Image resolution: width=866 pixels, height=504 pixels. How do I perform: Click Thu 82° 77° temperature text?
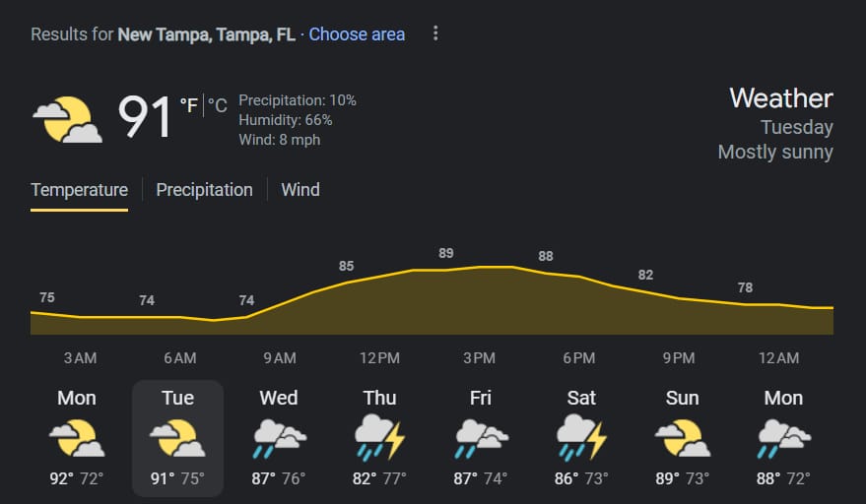coord(379,478)
